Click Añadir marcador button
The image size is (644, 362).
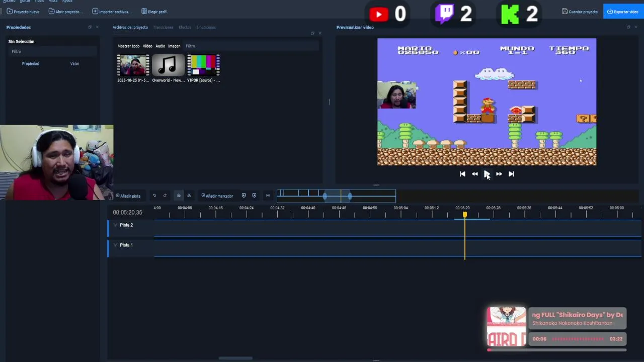217,196
